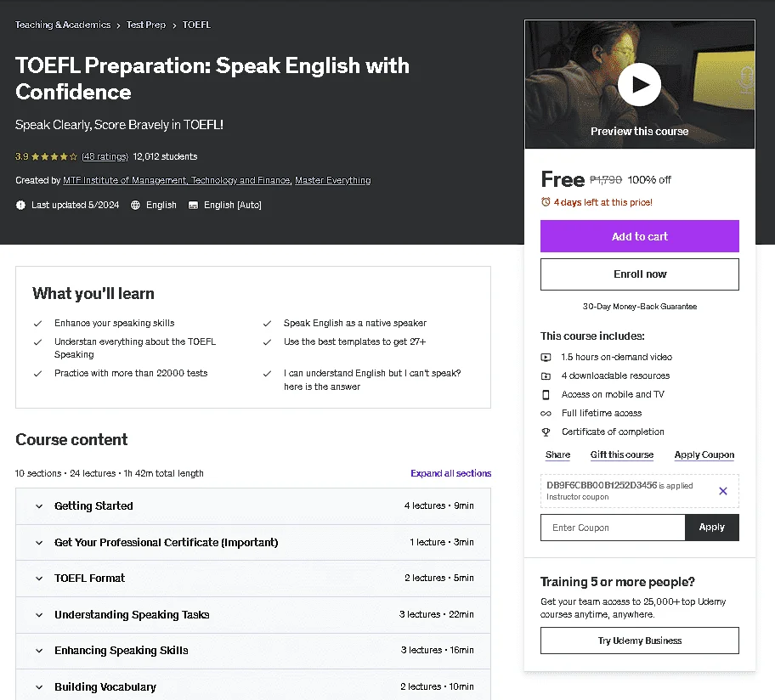This screenshot has height=700, width=775.
Task: Open the 48 ratings link
Action: click(x=105, y=156)
